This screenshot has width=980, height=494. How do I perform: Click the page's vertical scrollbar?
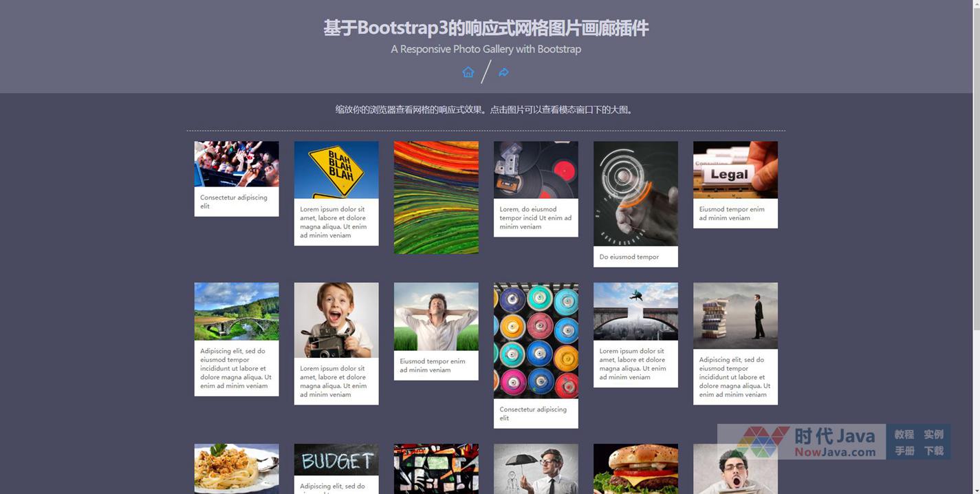coord(976,206)
